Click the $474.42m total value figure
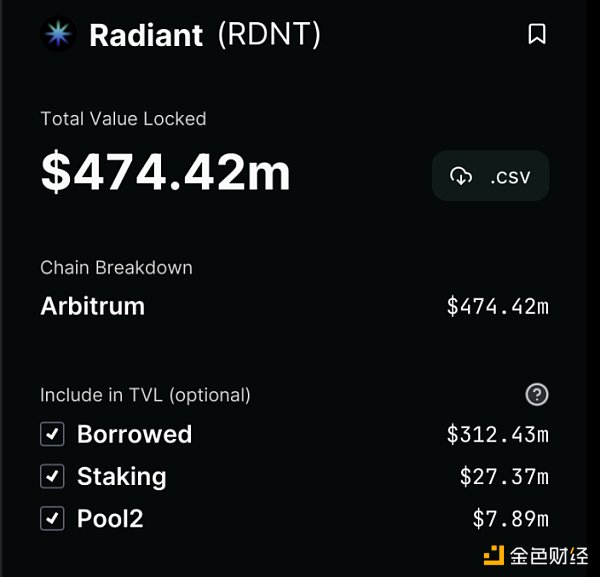This screenshot has width=600, height=577. point(165,172)
